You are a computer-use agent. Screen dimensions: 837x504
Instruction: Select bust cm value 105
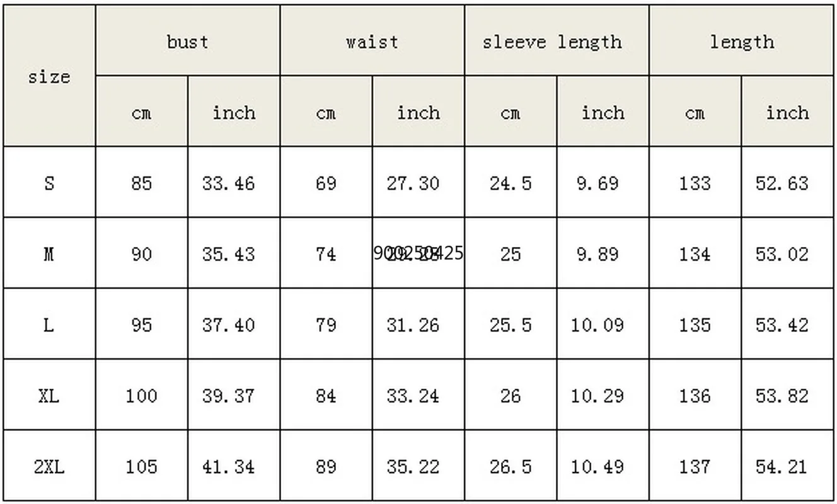[141, 467]
